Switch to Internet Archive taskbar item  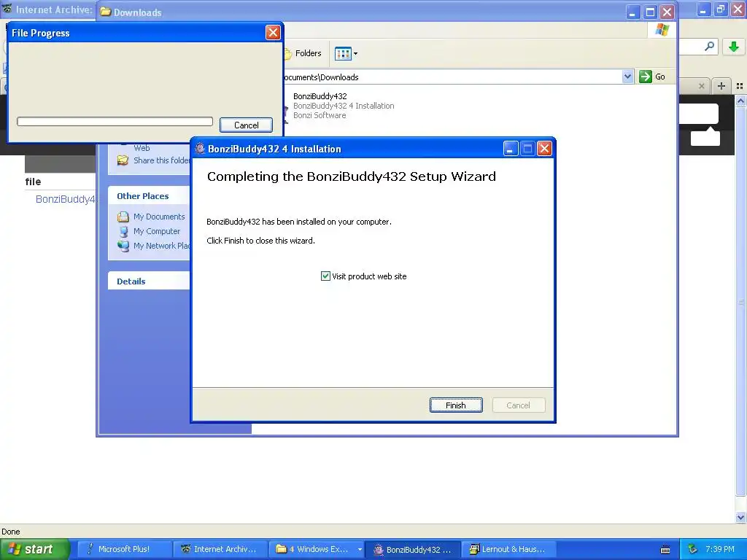point(219,549)
